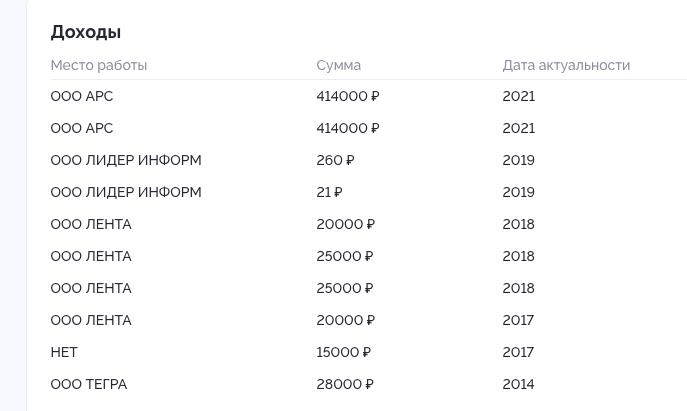The width and height of the screenshot is (687, 411).
Task: Click the 260 ₽ amount
Action: 335,160
